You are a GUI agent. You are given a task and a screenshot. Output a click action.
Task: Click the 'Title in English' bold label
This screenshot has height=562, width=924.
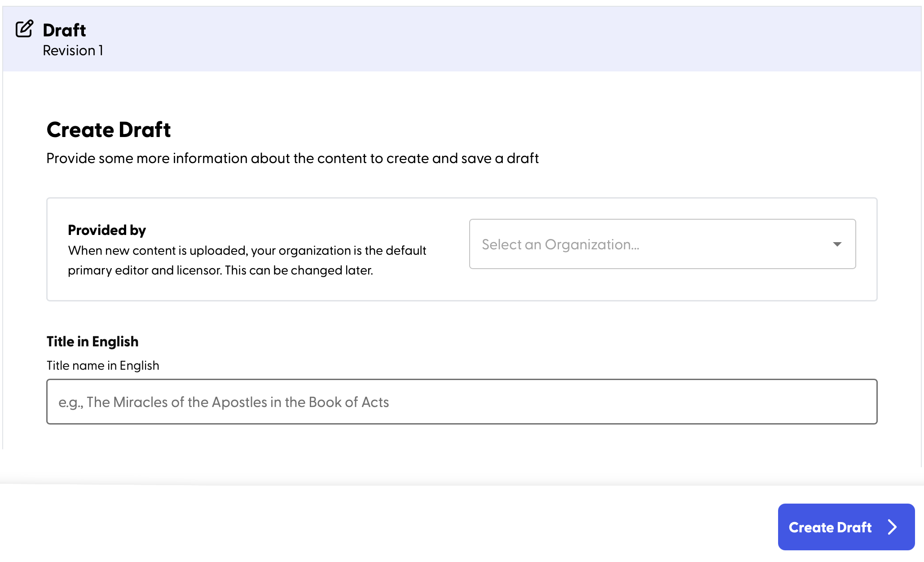pyautogui.click(x=92, y=341)
